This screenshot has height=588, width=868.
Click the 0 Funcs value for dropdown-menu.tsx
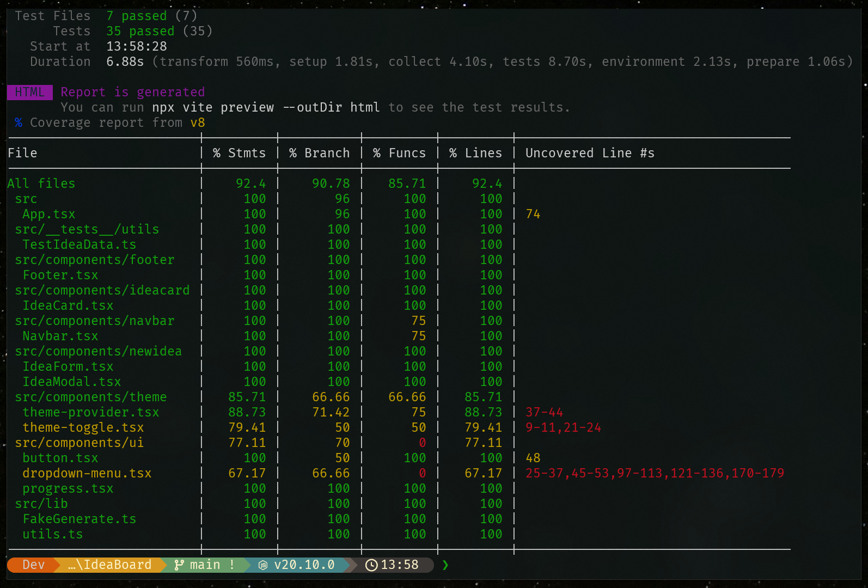[x=422, y=474]
